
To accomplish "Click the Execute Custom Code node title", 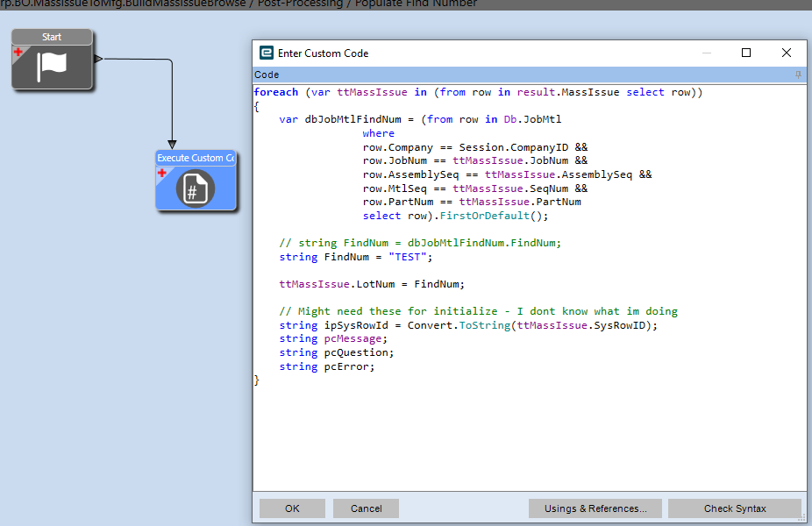I will coord(196,158).
